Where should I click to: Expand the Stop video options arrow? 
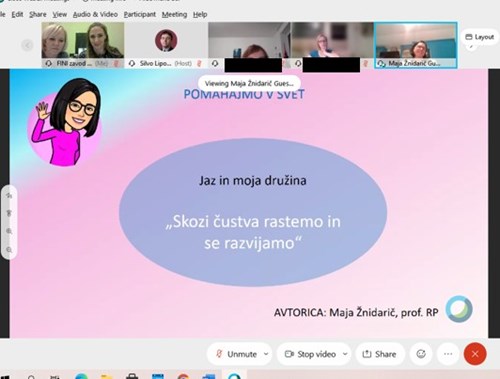point(345,354)
